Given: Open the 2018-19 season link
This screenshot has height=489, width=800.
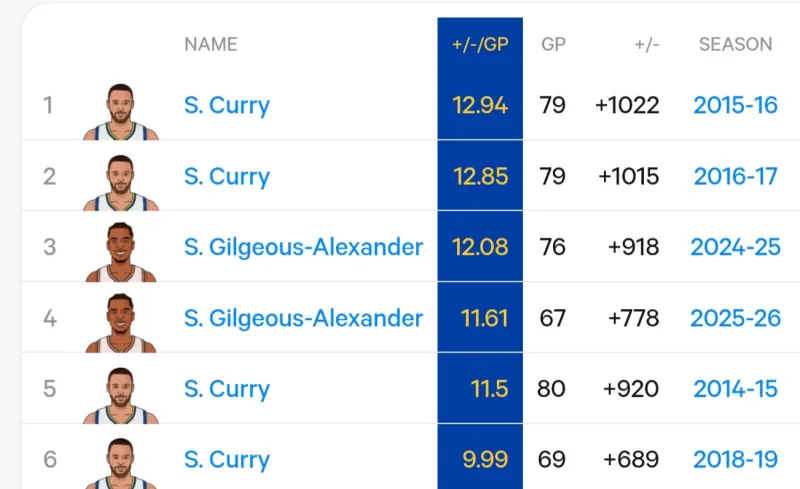Looking at the screenshot, I should pos(735,460).
